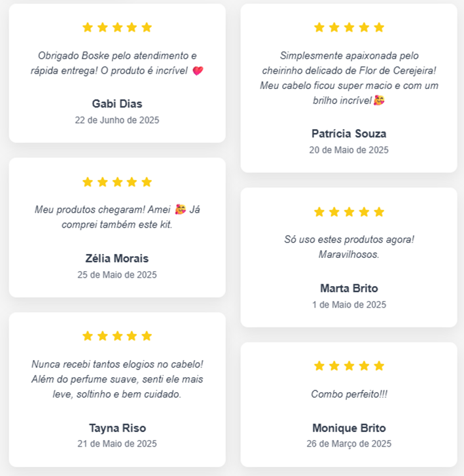The height and width of the screenshot is (476, 464).
Task: Select the reviewer name Patrícia Souza
Action: (x=349, y=134)
